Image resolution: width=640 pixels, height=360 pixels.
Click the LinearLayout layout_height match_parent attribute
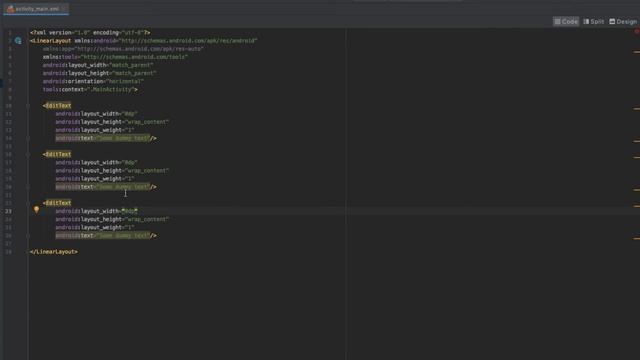[99, 73]
